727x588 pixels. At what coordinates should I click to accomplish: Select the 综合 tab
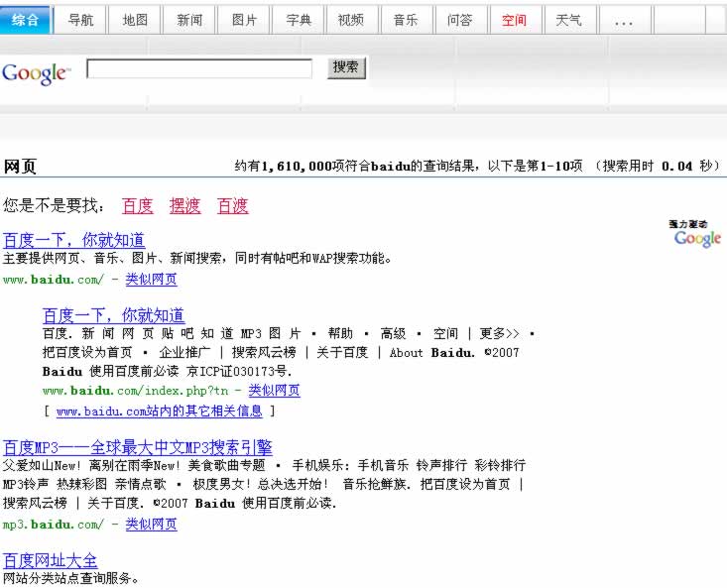(25, 20)
